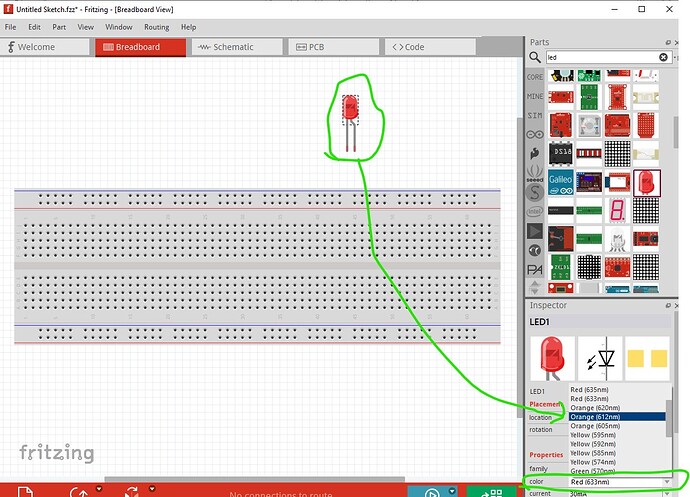Undock the Inspector panel

pyautogui.click(x=668, y=305)
